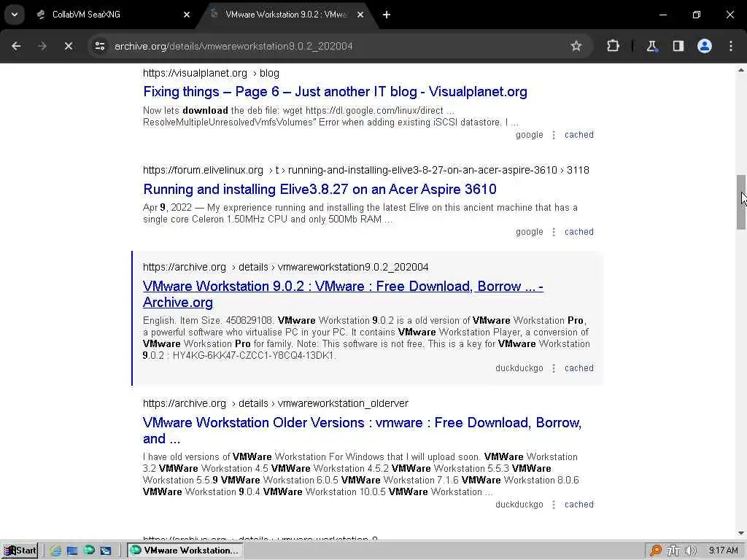Open cached copy of Elive forum result

[578, 232]
